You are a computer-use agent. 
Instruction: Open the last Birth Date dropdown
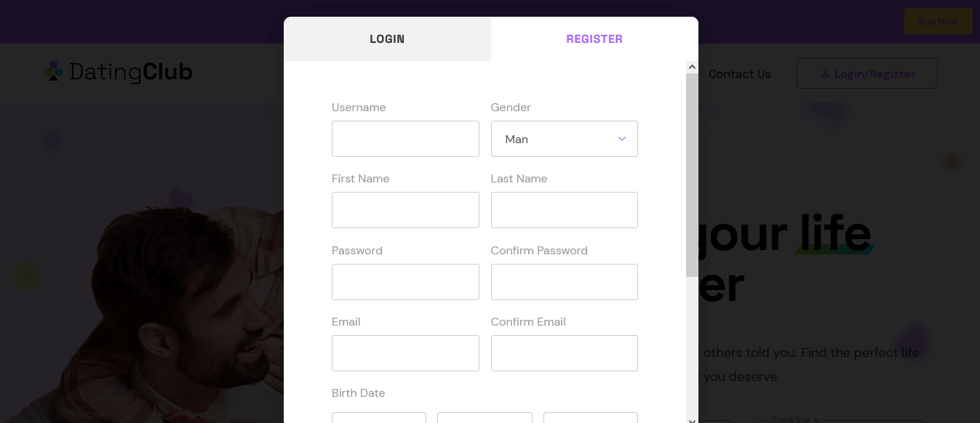click(x=591, y=418)
